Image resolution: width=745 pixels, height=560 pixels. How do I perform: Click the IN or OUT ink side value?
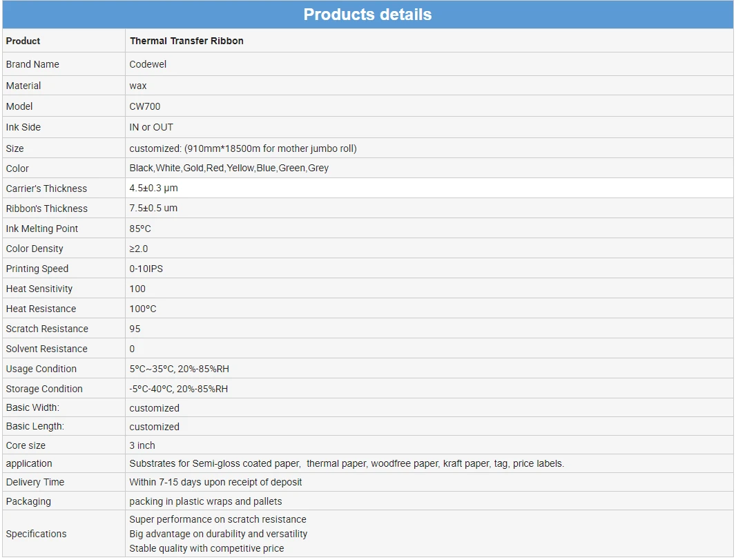pyautogui.click(x=151, y=127)
